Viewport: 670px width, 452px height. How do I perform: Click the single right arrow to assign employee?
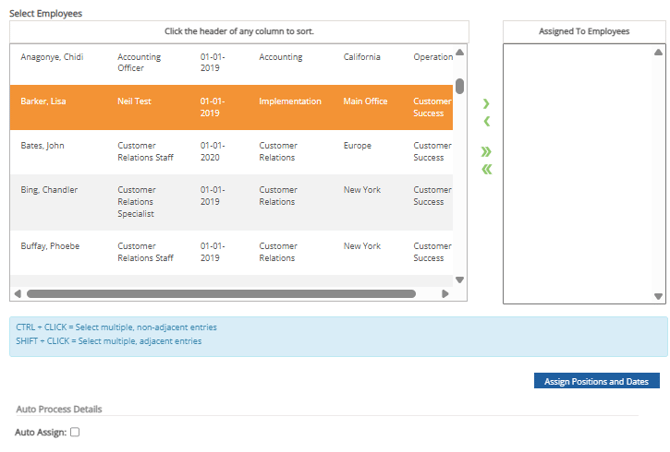pyautogui.click(x=486, y=104)
